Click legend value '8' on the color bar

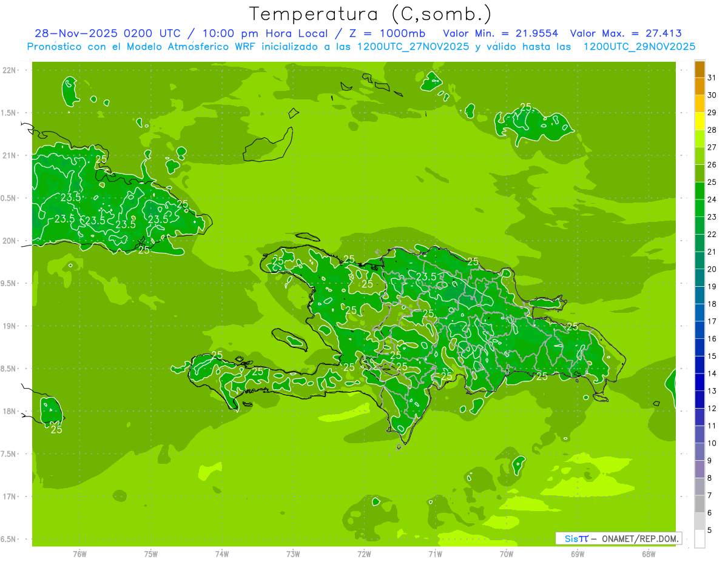(x=710, y=478)
